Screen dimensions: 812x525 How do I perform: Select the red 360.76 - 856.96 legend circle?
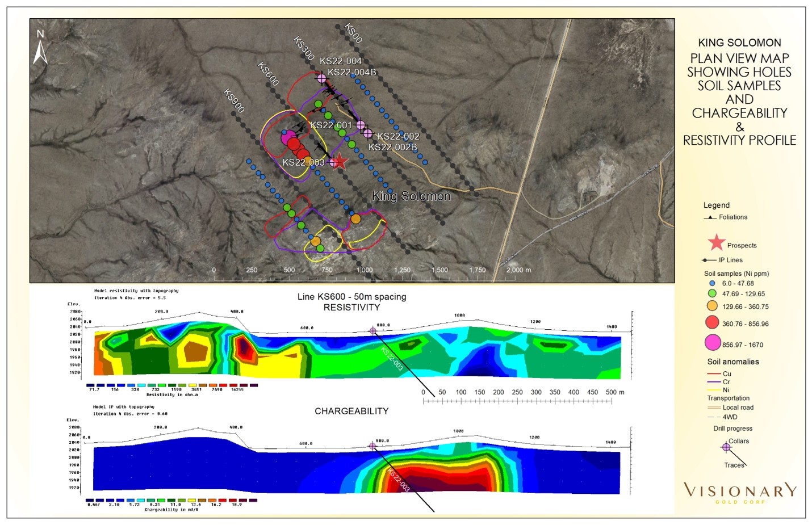[712, 322]
